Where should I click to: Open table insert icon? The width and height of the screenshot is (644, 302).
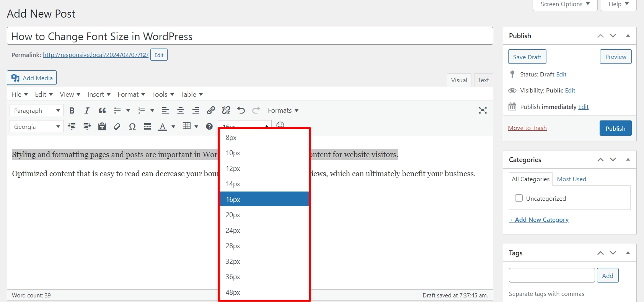(x=187, y=126)
